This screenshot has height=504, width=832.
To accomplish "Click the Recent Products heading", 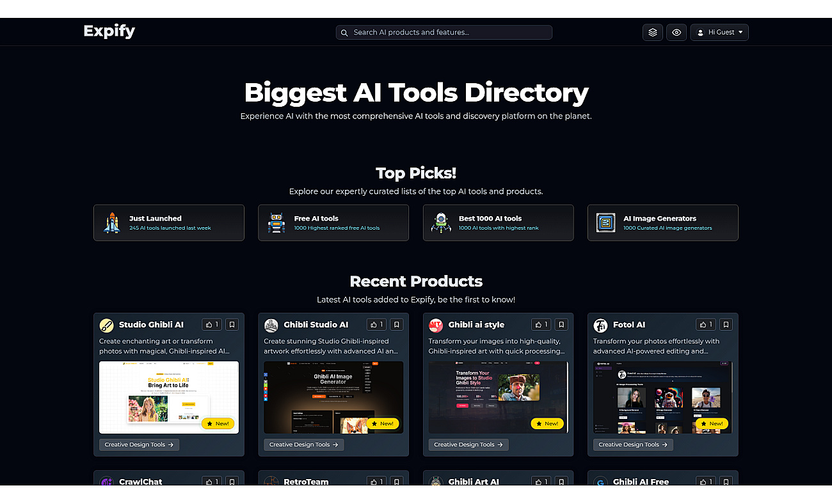I will tap(416, 281).
